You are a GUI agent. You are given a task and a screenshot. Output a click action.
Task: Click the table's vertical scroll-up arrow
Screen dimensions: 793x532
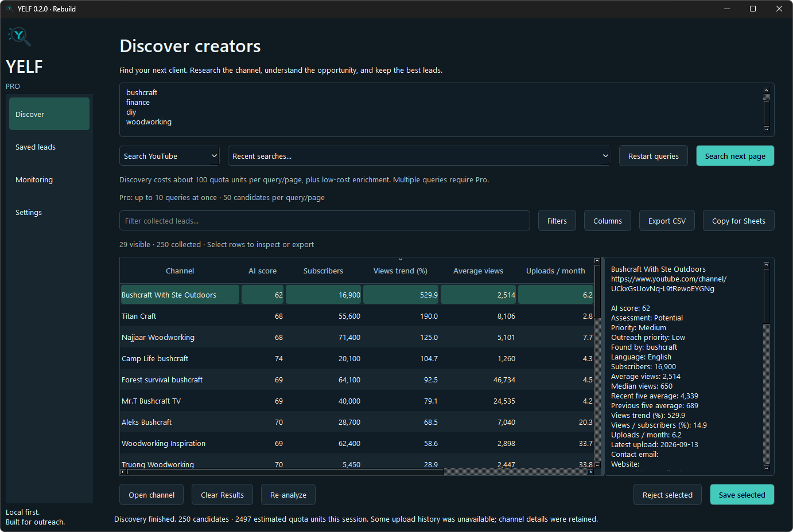pos(597,261)
